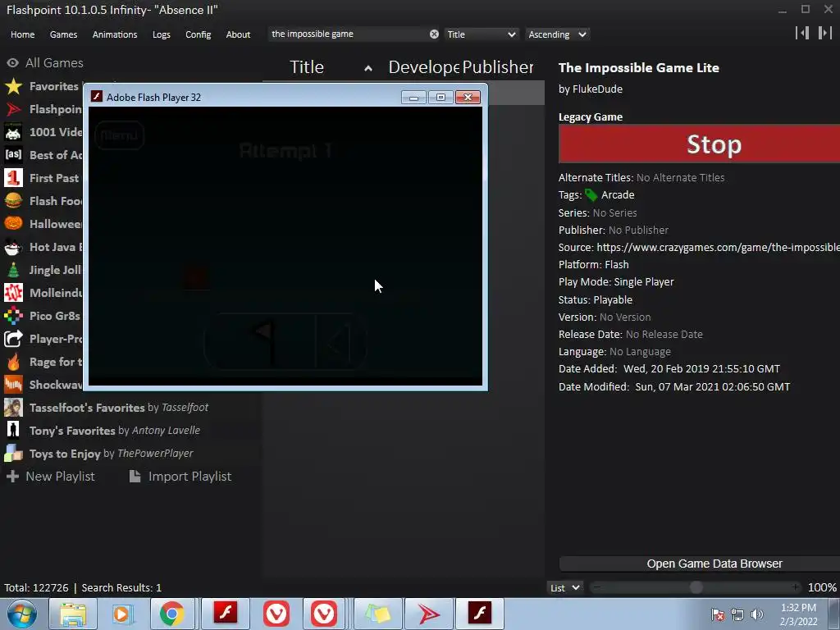Open the Games menu
Image resolution: width=840 pixels, height=630 pixels.
click(x=63, y=34)
